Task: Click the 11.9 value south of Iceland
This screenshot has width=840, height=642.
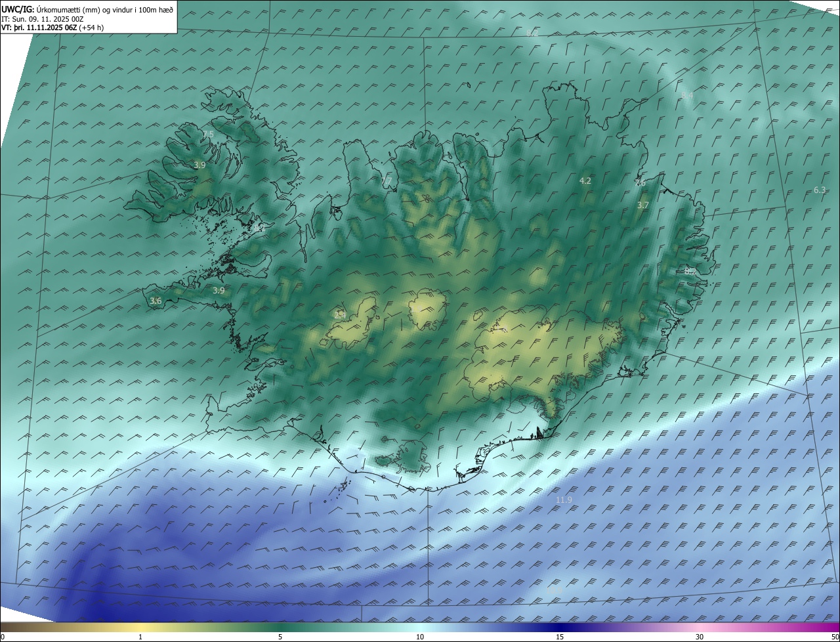Action: point(564,500)
